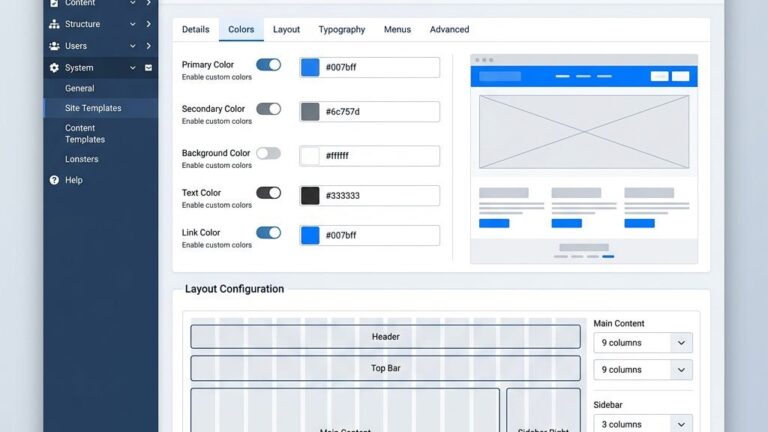Open the Sidebar 3 columns dropdown
The width and height of the screenshot is (768, 432).
pyautogui.click(x=643, y=424)
